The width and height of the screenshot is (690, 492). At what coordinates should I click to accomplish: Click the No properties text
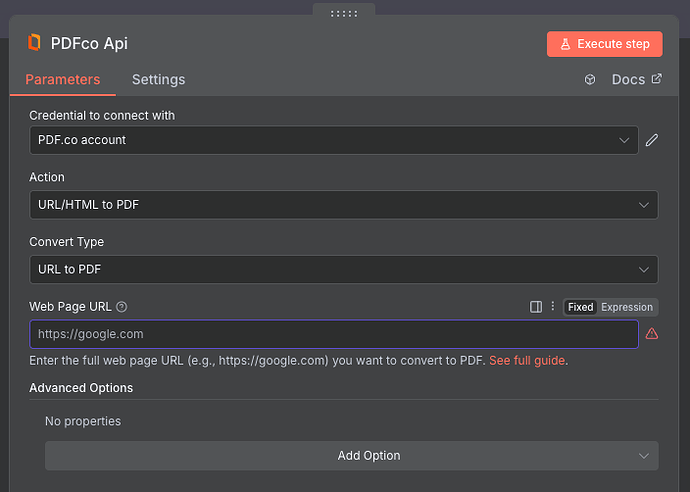pos(83,422)
